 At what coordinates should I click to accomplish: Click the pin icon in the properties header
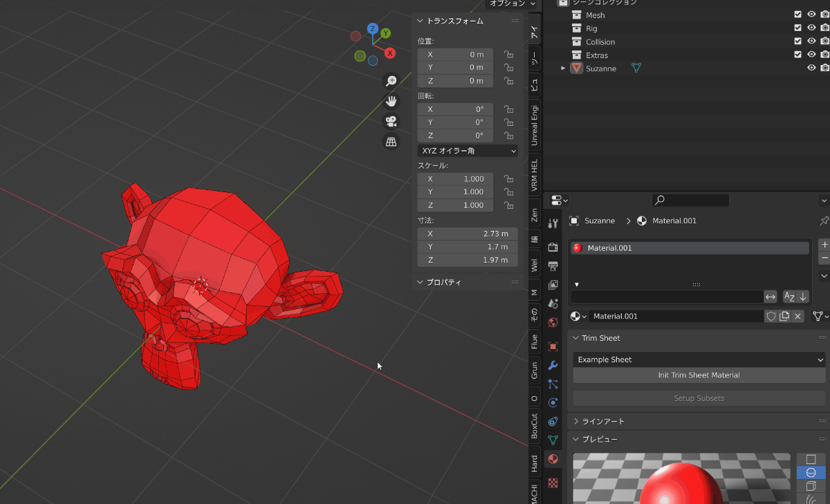coord(824,221)
